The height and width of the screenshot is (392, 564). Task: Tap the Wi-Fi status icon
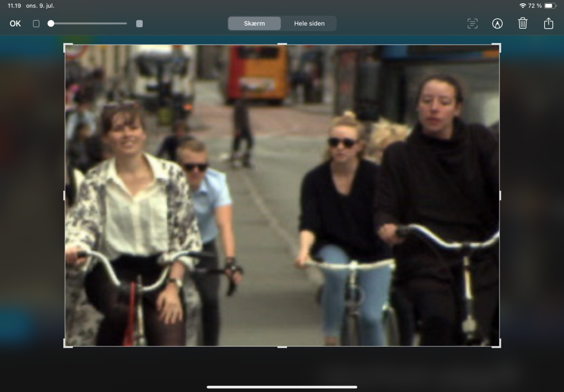point(523,6)
